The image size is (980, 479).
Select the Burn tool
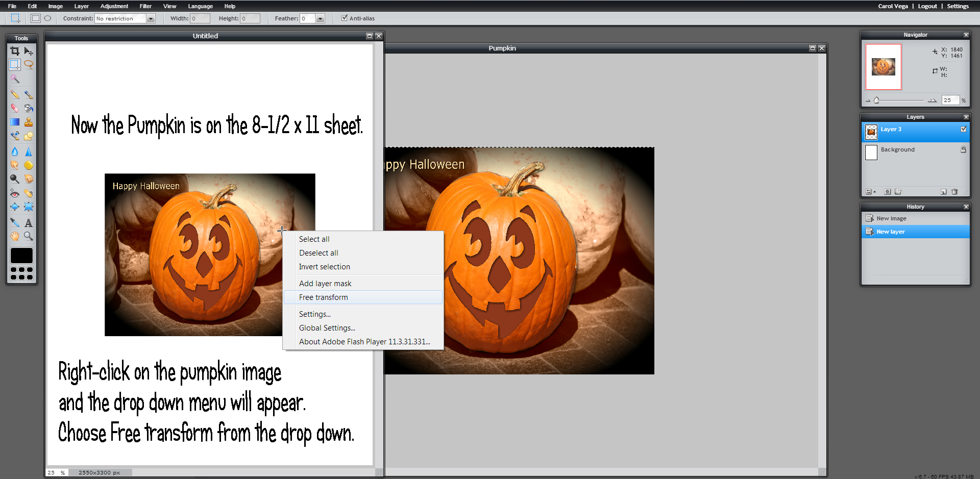[29, 179]
